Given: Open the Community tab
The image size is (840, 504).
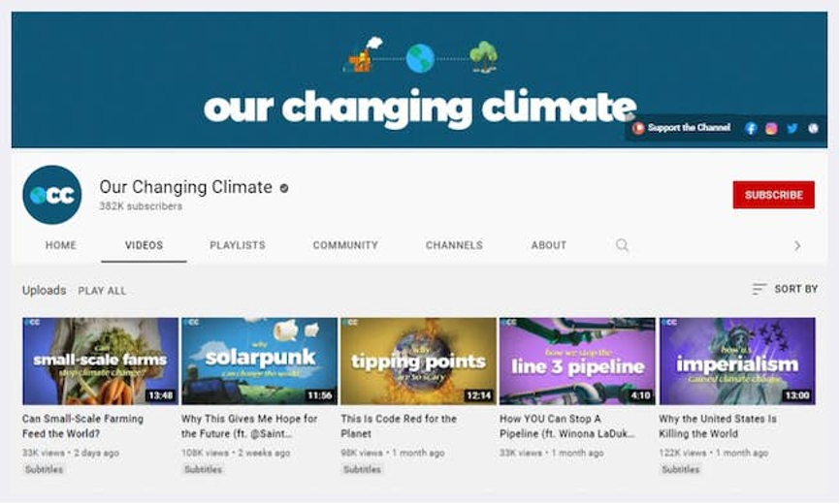Looking at the screenshot, I should [345, 245].
